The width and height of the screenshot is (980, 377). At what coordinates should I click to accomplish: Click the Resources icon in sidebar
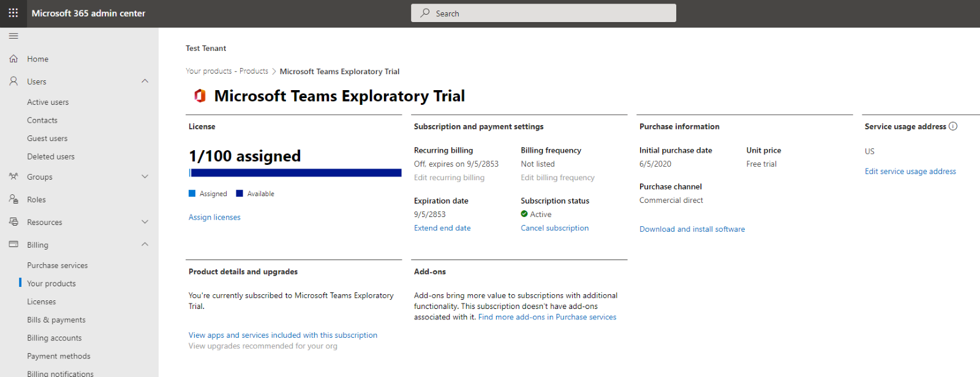(13, 222)
